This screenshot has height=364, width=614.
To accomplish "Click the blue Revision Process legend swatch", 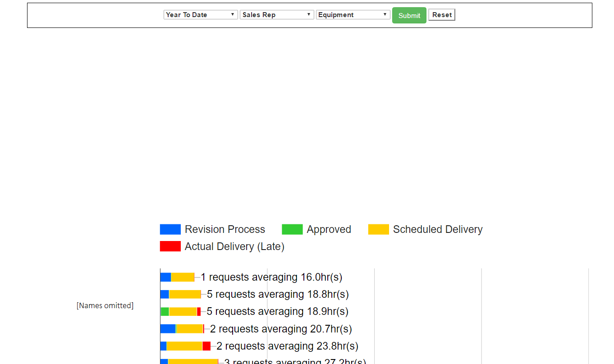I will pos(170,229).
